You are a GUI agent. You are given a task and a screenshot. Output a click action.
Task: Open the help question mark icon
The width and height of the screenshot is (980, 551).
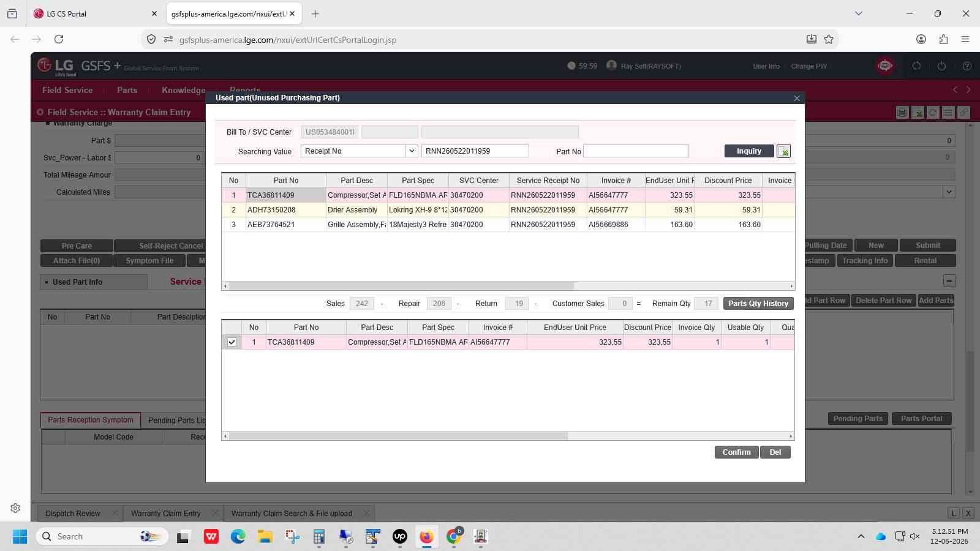pos(967,66)
